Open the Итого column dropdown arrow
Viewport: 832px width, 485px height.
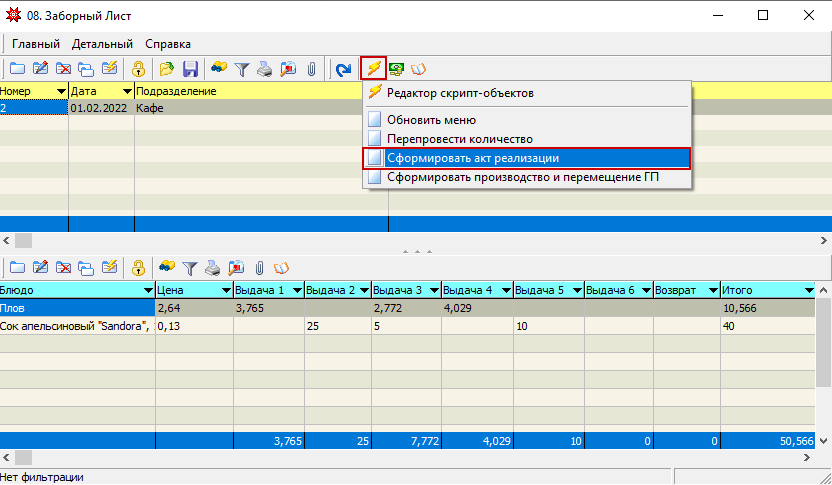point(808,291)
